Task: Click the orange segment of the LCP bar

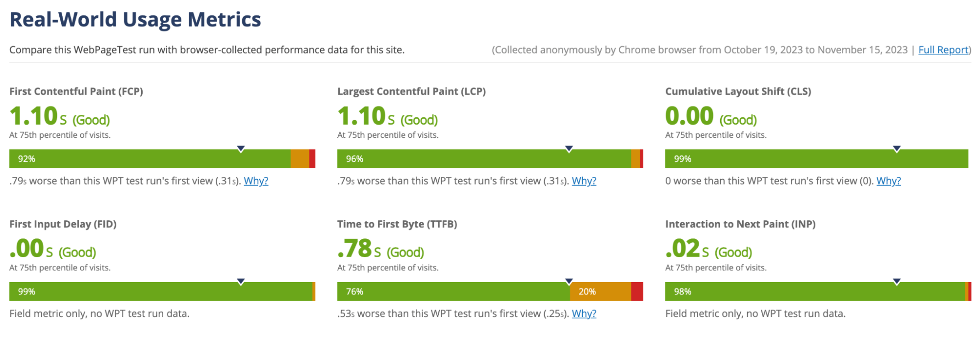Action: (636, 158)
